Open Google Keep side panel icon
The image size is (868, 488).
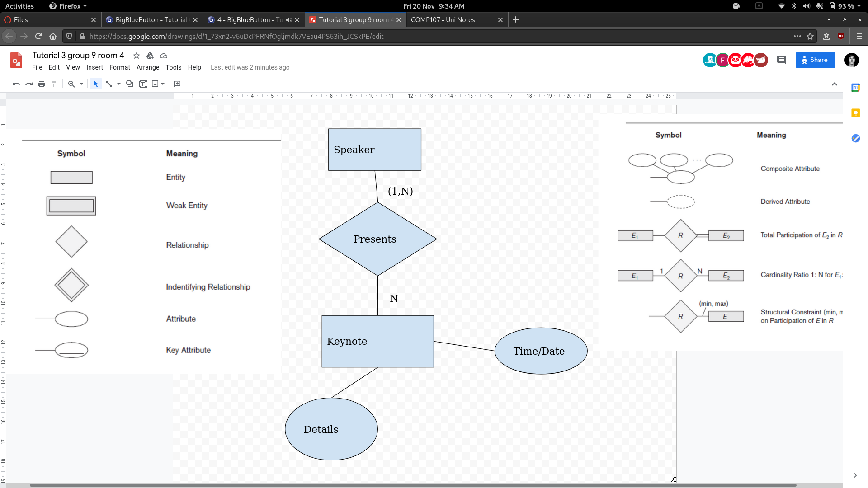tap(855, 113)
